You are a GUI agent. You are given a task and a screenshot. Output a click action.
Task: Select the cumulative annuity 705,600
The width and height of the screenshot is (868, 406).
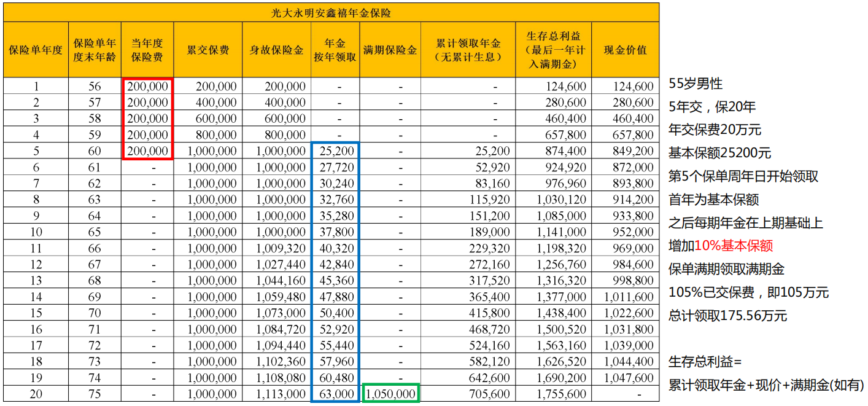(x=489, y=394)
